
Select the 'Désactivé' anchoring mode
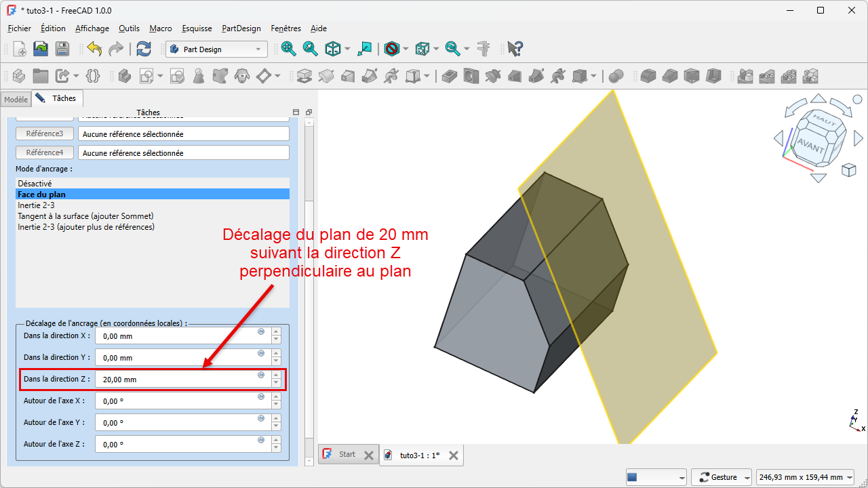(35, 184)
